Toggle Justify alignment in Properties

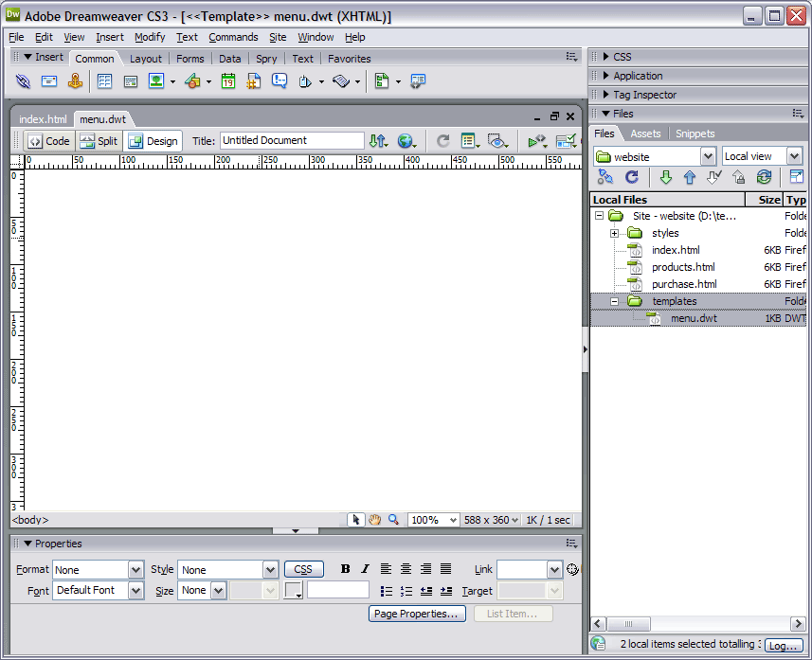pos(446,569)
